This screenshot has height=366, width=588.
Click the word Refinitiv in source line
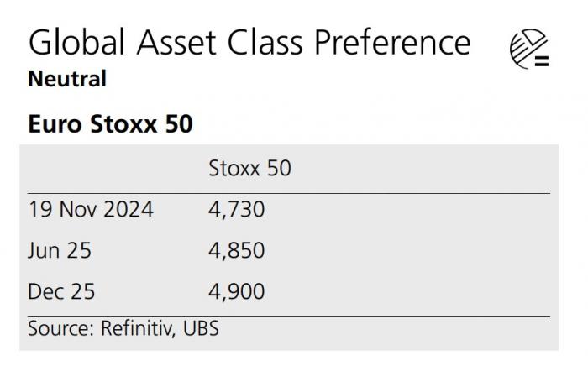coord(137,328)
